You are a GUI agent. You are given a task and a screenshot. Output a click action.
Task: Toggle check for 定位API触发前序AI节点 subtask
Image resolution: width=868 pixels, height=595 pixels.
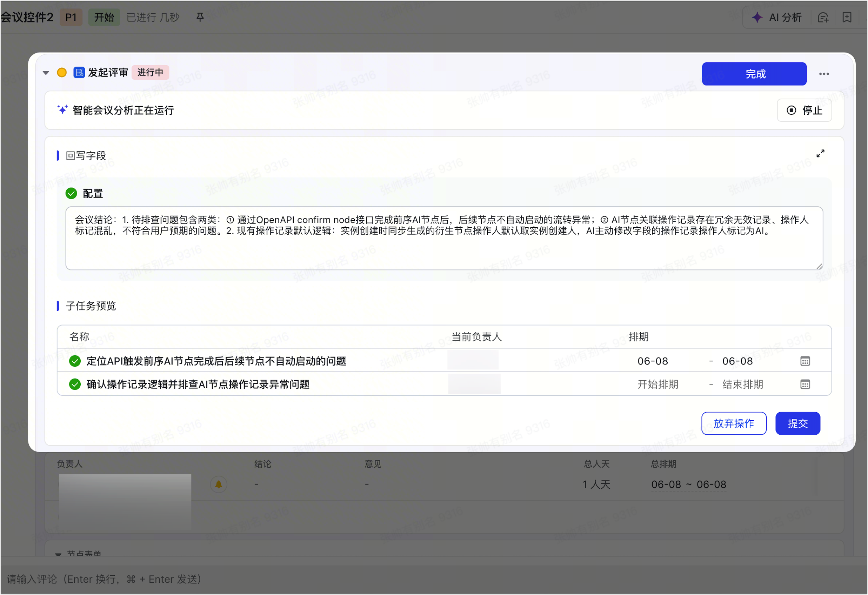click(x=75, y=361)
